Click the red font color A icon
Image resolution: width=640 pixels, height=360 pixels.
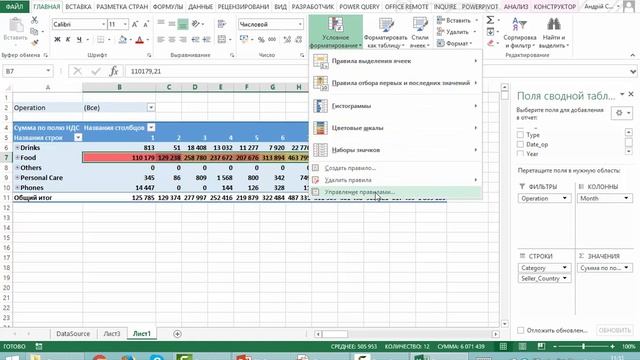click(x=140, y=40)
